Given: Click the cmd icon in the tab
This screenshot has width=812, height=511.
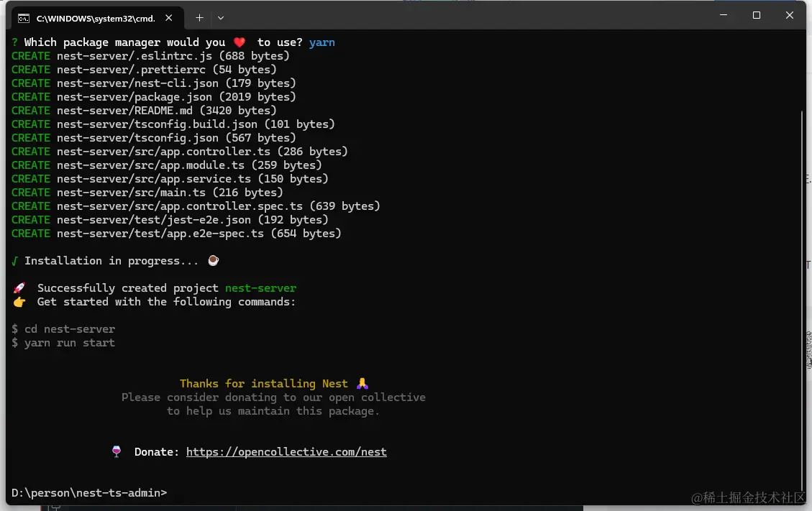Looking at the screenshot, I should 23,19.
